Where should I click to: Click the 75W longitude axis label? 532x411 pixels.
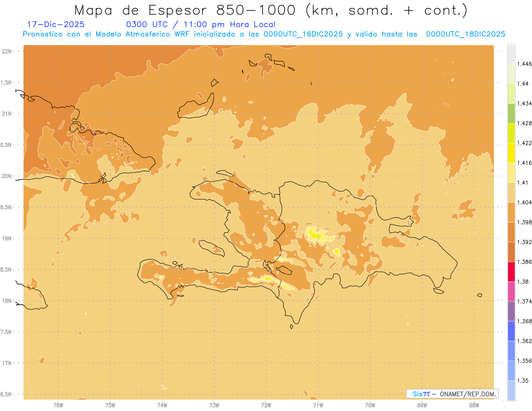tap(110, 405)
